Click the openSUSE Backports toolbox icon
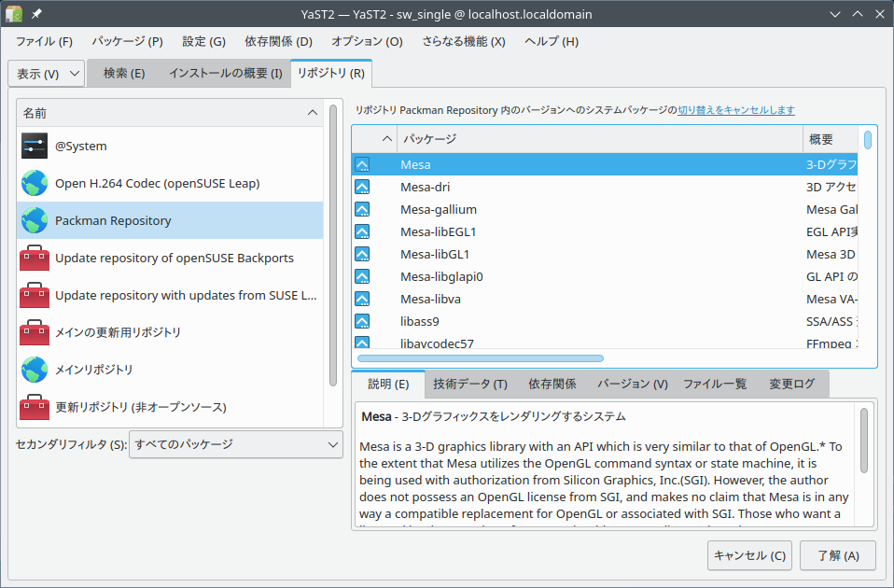Viewport: 894px width, 588px height. click(x=35, y=258)
